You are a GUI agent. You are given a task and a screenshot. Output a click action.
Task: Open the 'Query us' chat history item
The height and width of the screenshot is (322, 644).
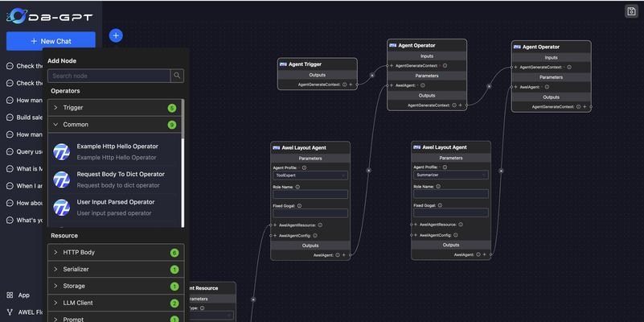pyautogui.click(x=25, y=152)
